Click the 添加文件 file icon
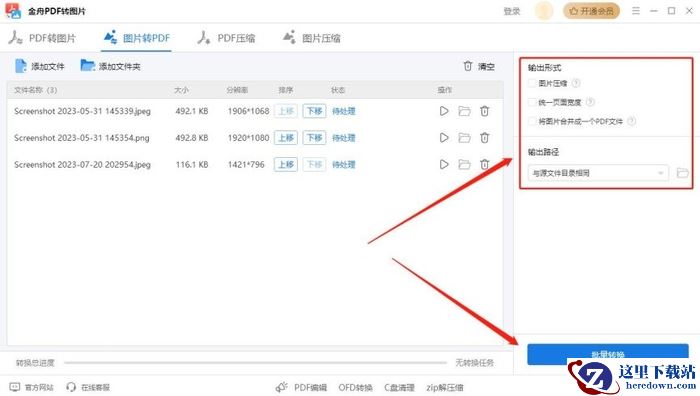This screenshot has width=700, height=396. tap(21, 66)
